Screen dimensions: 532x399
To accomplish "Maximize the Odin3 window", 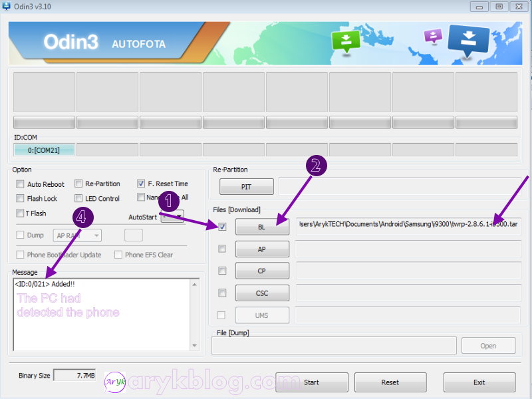I will [x=499, y=7].
